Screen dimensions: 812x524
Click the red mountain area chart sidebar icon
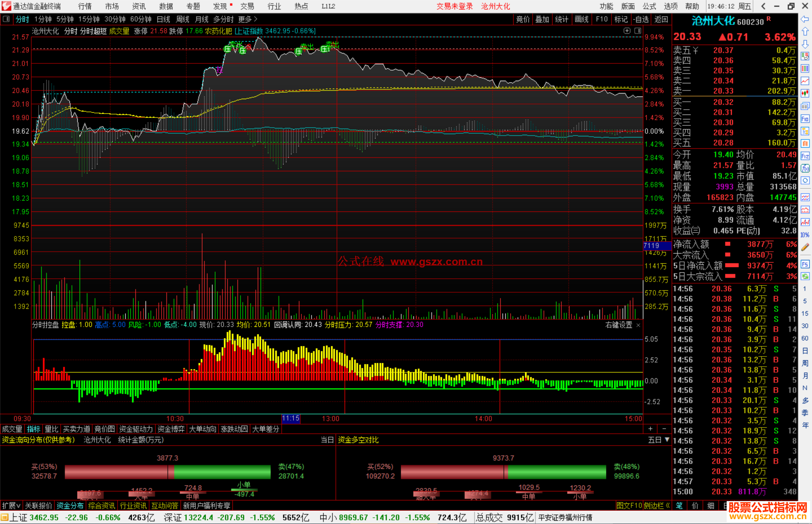805,210
